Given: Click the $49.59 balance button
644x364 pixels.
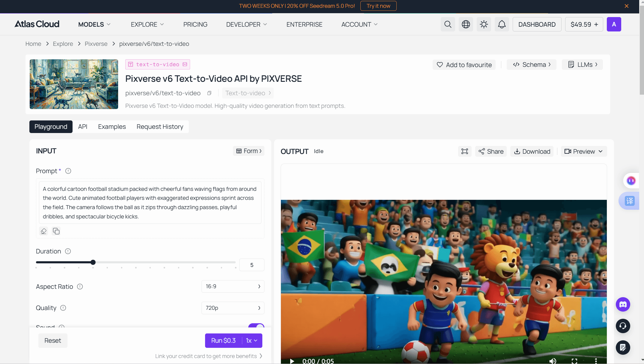Looking at the screenshot, I should 584,24.
